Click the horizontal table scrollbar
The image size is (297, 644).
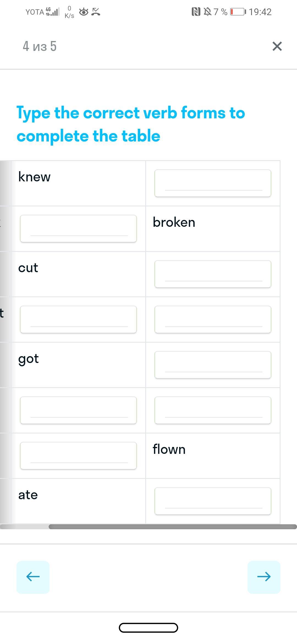[173, 527]
